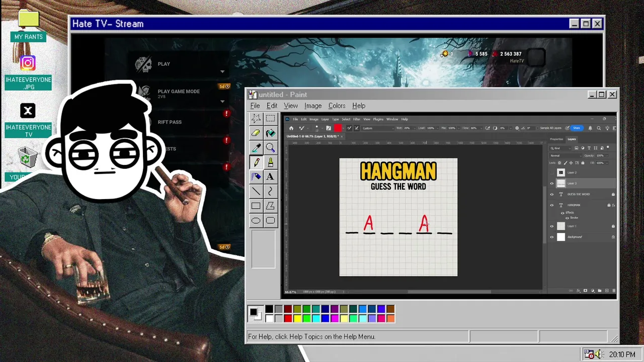
Task: Open Instagram desktop shortcut
Action: pyautogui.click(x=28, y=63)
